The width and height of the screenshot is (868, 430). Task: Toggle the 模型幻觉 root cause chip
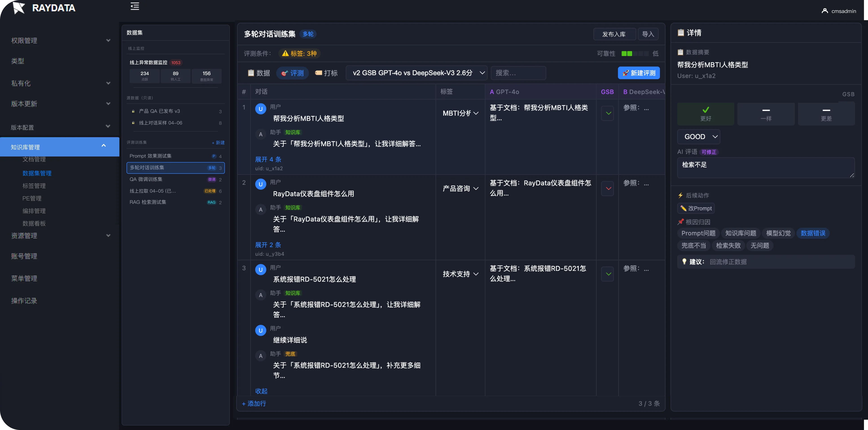pos(778,233)
